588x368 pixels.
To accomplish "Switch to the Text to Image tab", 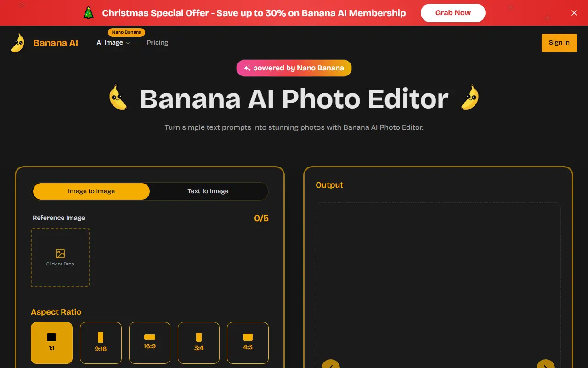I will pos(208,191).
